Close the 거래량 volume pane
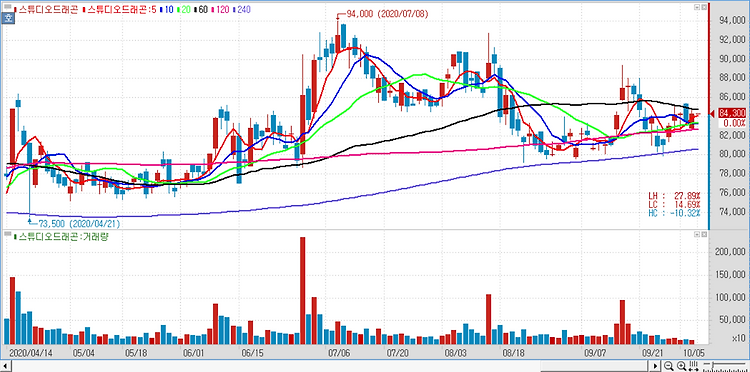The height and width of the screenshot is (372, 750). pyautogui.click(x=704, y=235)
